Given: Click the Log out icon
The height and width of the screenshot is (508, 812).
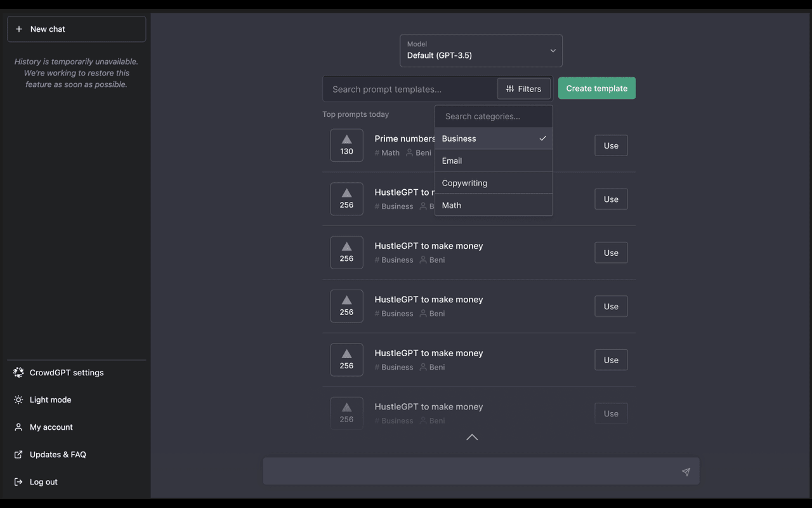Looking at the screenshot, I should 18,481.
